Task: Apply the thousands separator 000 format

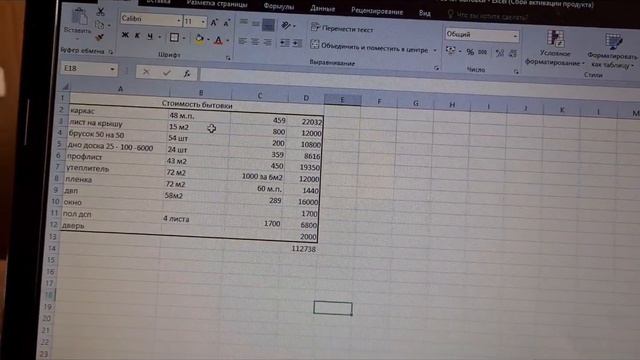Action: click(482, 52)
